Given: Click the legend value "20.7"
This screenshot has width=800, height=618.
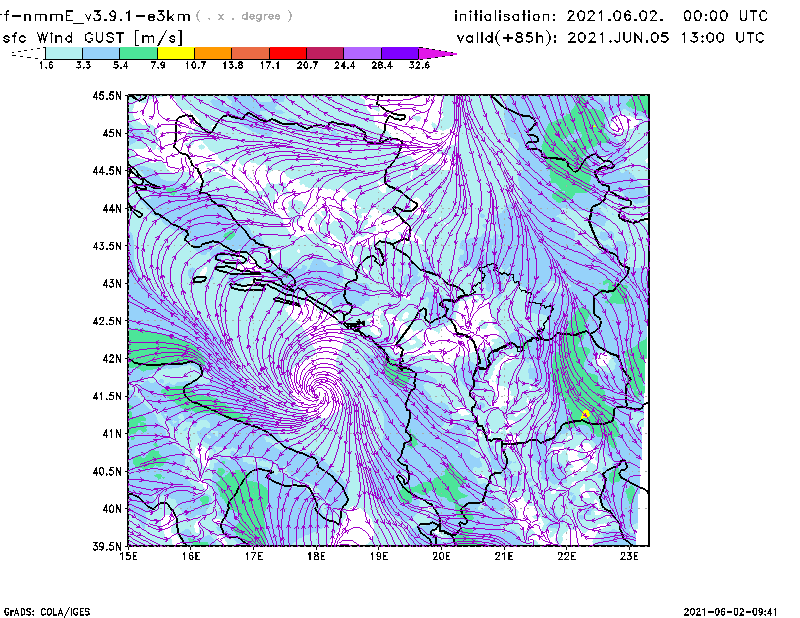Looking at the screenshot, I should (x=307, y=65).
